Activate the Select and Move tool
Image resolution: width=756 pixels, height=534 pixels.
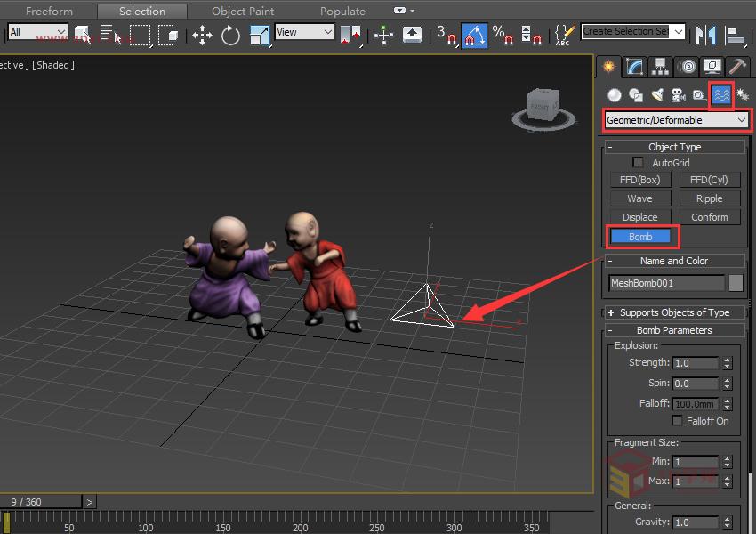[x=202, y=36]
